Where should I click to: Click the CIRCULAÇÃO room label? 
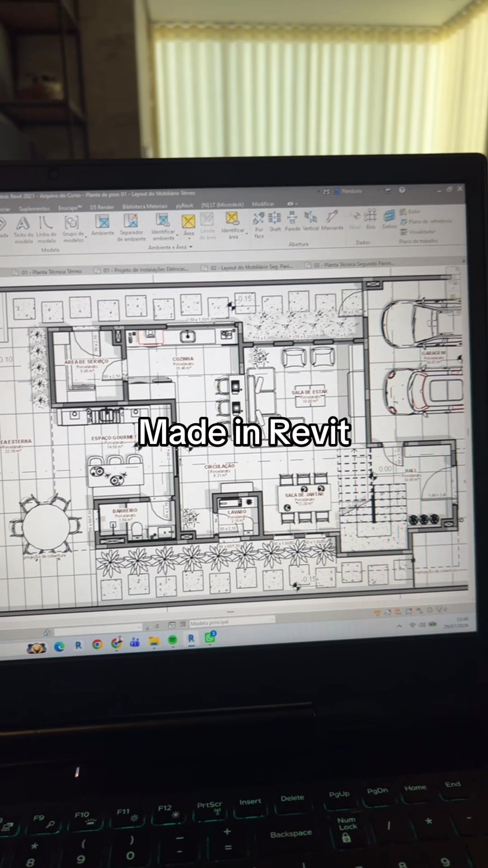(220, 466)
